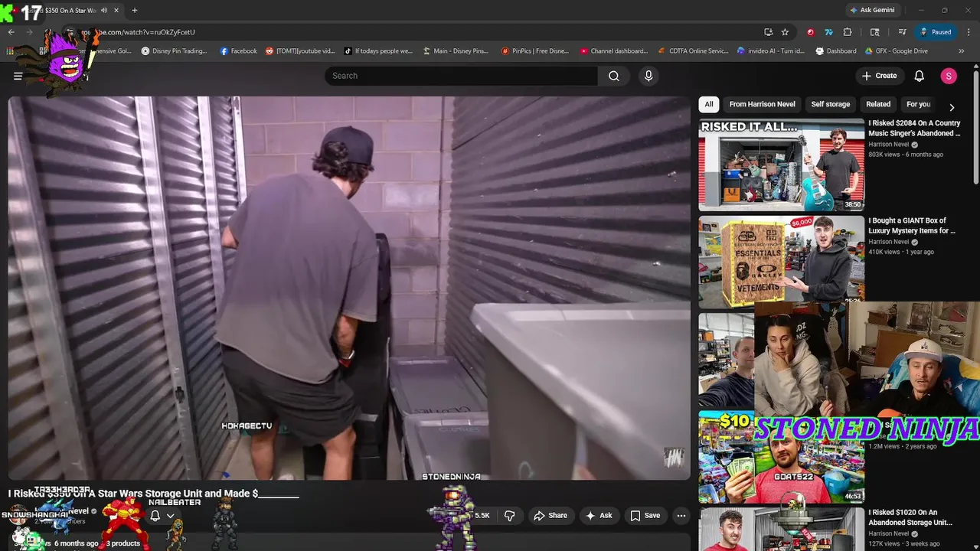Select the From Harrison Nevel chip

[x=762, y=104]
